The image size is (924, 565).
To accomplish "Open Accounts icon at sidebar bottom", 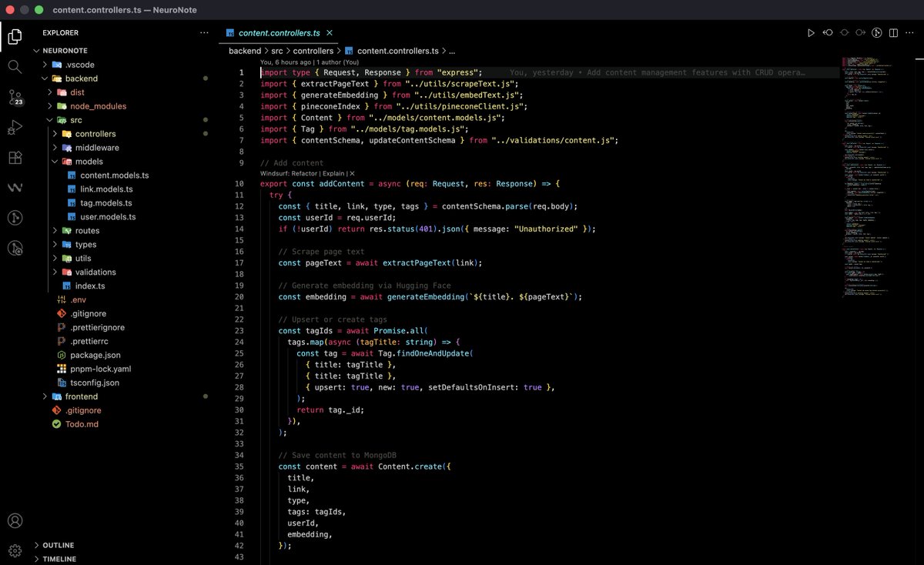I will 14,520.
